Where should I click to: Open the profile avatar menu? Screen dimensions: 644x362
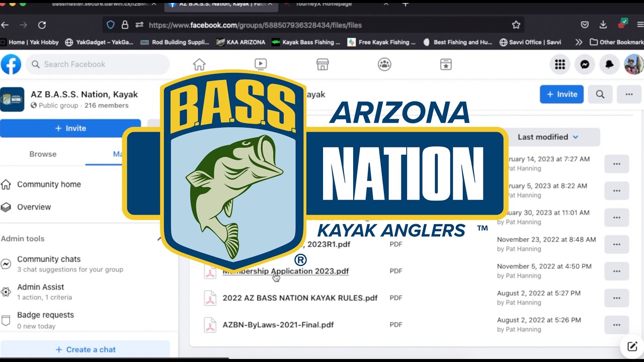click(634, 64)
